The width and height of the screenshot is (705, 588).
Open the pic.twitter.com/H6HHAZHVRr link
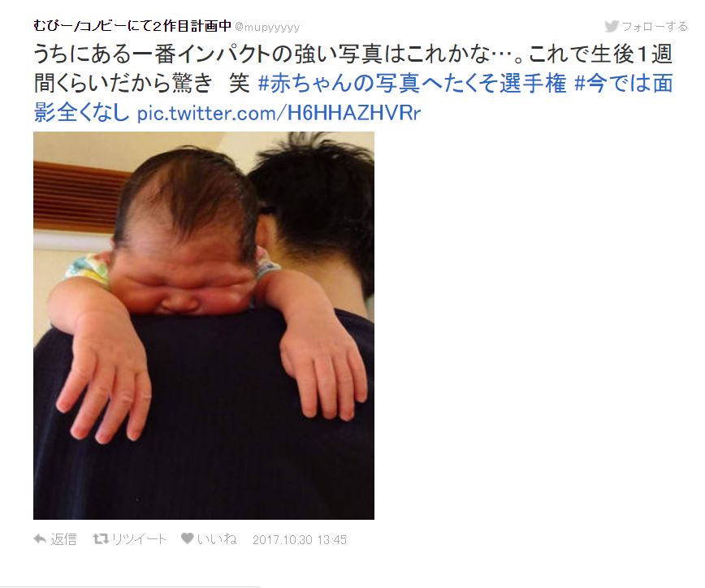[279, 113]
